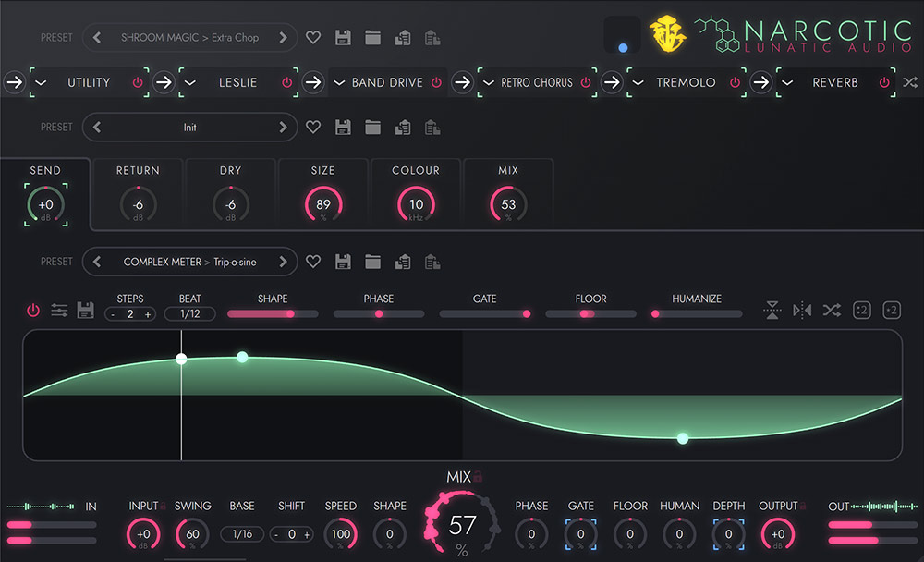
Task: Switch to the RETURN tab
Action: [x=138, y=170]
